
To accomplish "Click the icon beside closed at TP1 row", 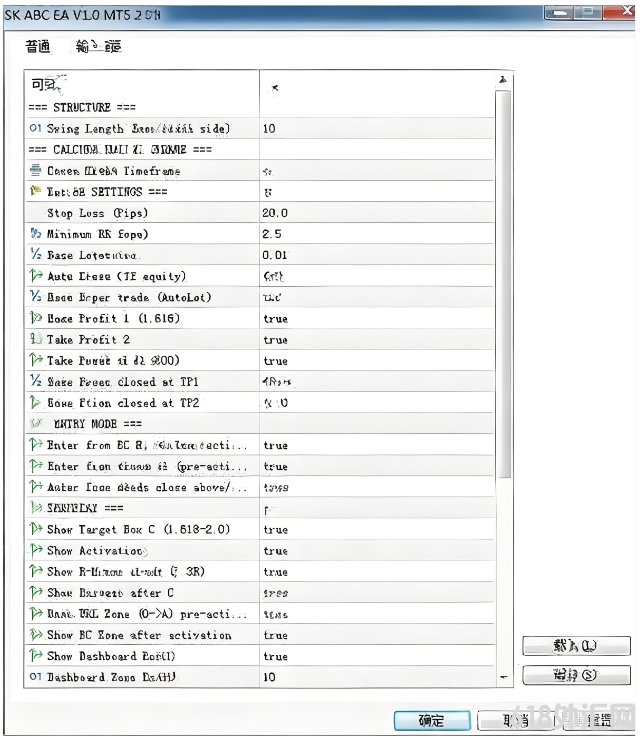I will [x=35, y=381].
